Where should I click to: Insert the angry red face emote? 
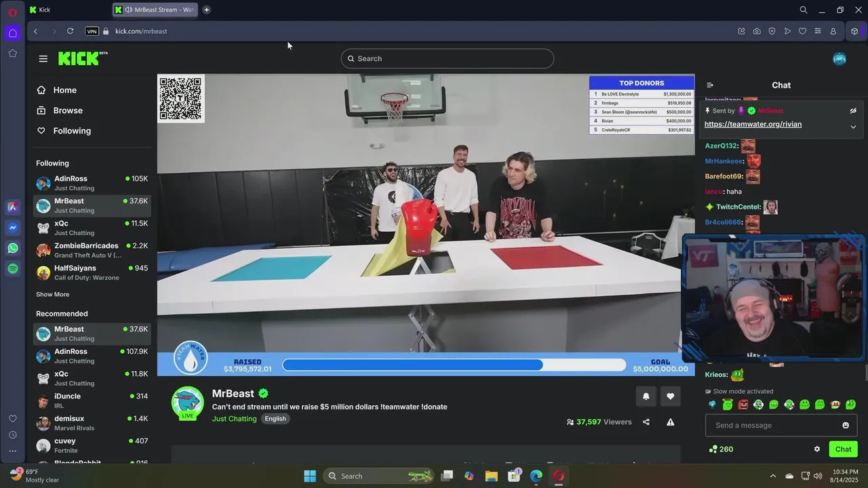point(743,405)
